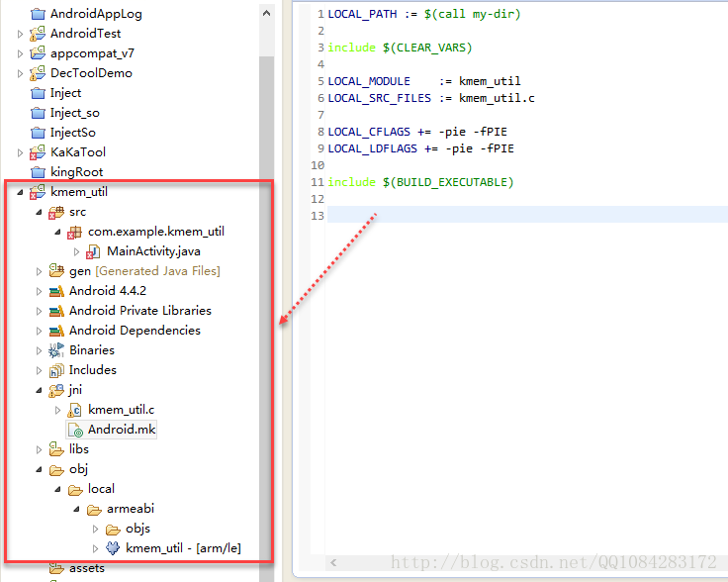Expand the KaKaTool project

coord(20,152)
